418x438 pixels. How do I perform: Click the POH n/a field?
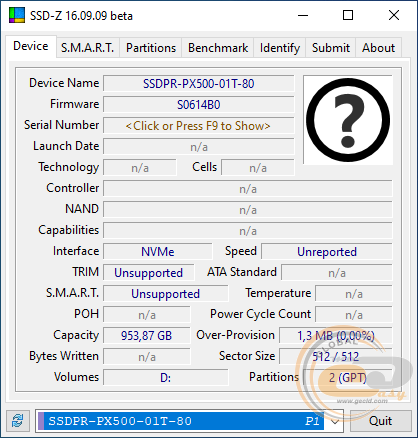coord(147,315)
